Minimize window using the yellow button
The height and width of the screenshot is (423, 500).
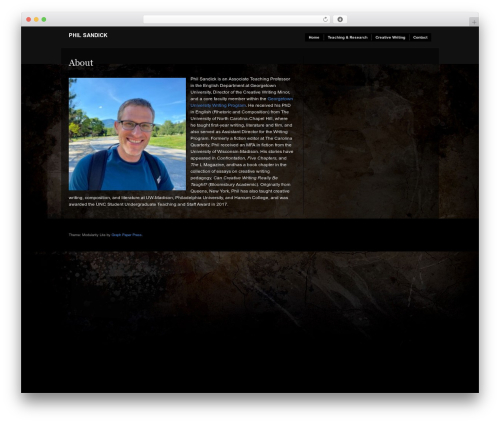point(36,19)
